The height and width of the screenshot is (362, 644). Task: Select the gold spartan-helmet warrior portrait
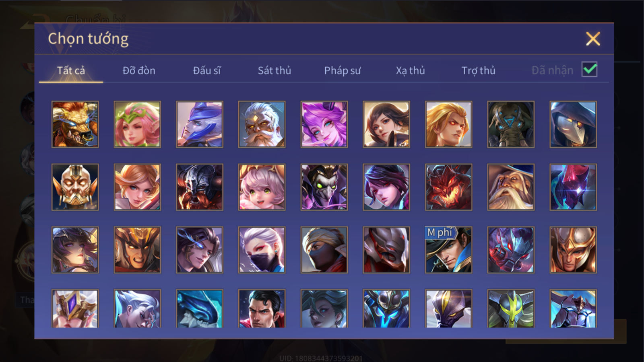pyautogui.click(x=573, y=250)
